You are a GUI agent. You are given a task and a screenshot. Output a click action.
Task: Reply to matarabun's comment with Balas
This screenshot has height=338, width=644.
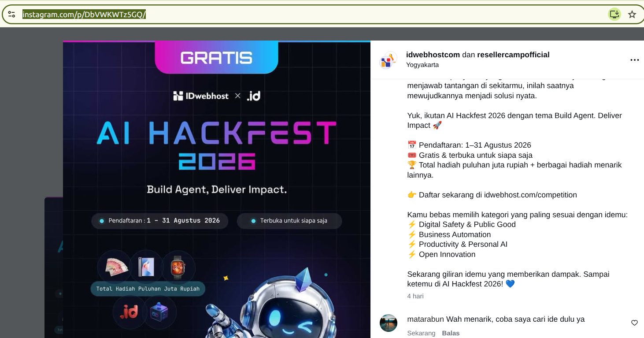click(451, 333)
